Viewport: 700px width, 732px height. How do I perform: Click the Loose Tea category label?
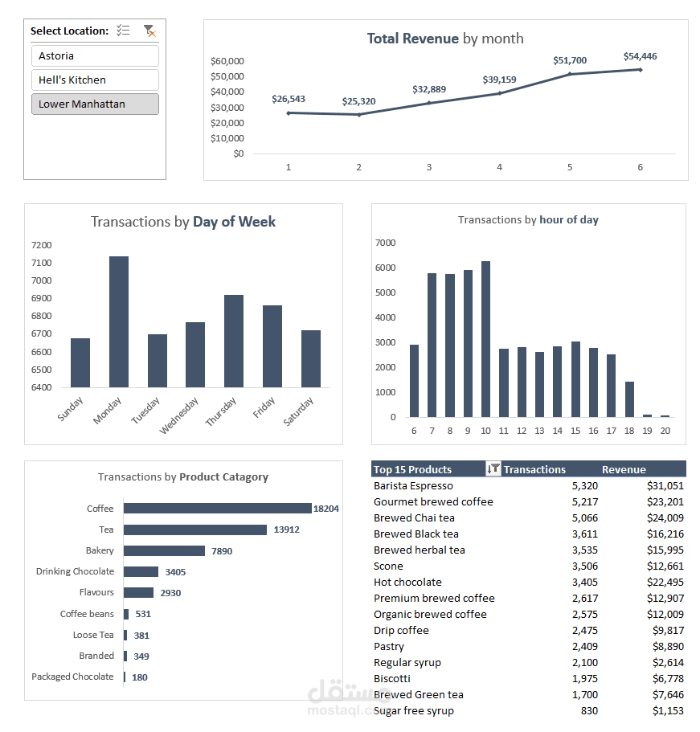pyautogui.click(x=93, y=635)
